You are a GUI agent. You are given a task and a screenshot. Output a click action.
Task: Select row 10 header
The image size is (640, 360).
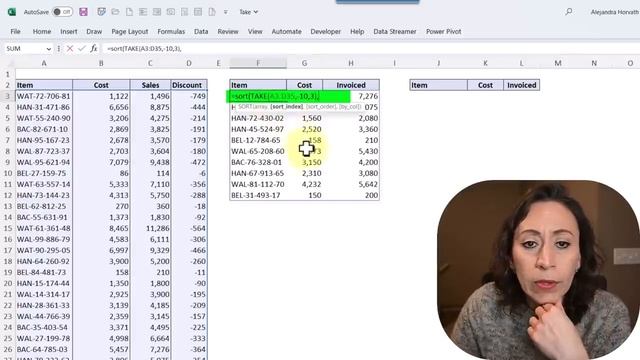coord(7,173)
